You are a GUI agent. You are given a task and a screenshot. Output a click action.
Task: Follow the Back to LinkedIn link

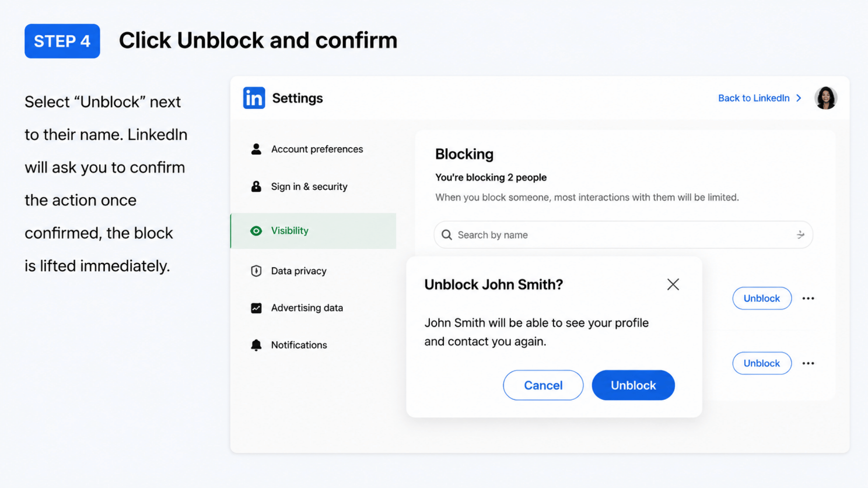tap(754, 98)
